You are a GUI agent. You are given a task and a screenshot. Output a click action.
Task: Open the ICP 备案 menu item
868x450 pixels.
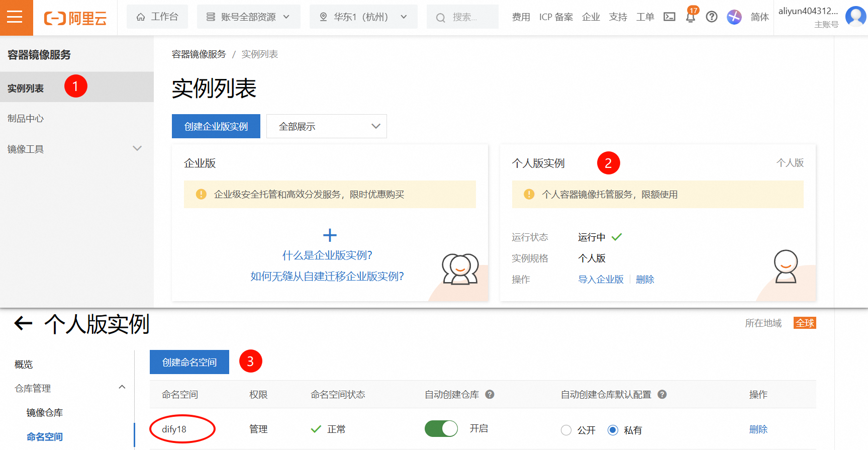tap(556, 17)
